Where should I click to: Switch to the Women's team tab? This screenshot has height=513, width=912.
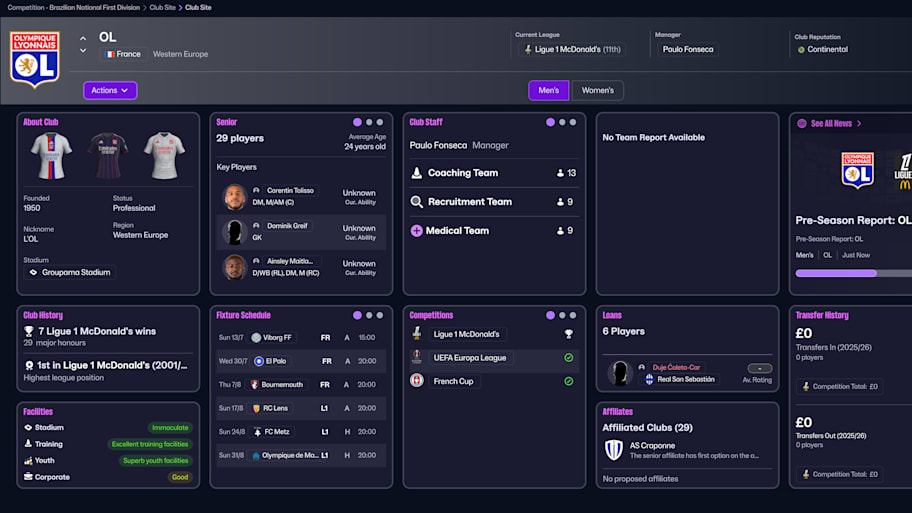point(597,90)
